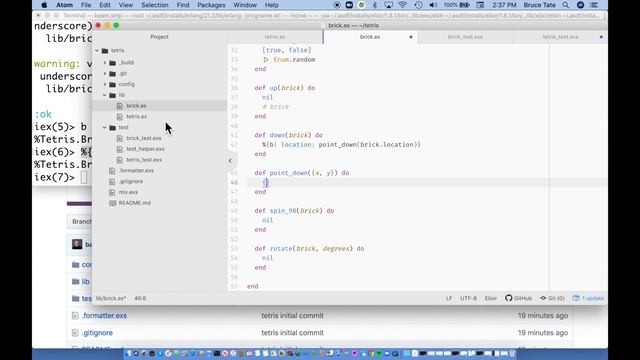The height and width of the screenshot is (360, 640).
Task: Click the Wi-Fi icon in menu bar
Action: tap(402, 5)
